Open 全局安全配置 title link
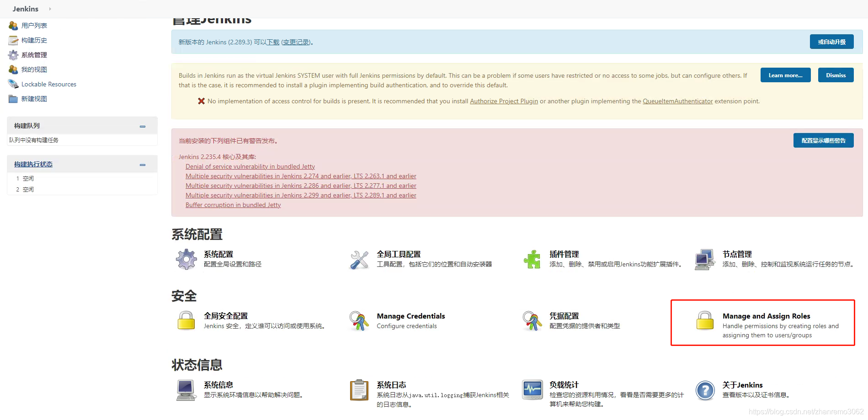 point(226,316)
